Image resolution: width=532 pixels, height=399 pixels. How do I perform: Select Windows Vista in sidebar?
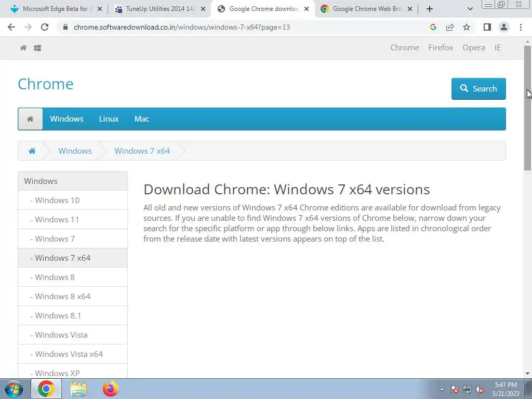[x=73, y=335]
